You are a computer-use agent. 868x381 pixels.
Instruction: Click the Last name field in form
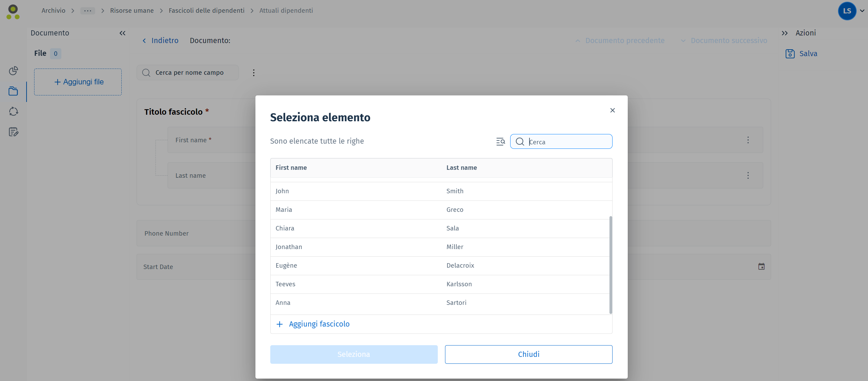pyautogui.click(x=465, y=175)
